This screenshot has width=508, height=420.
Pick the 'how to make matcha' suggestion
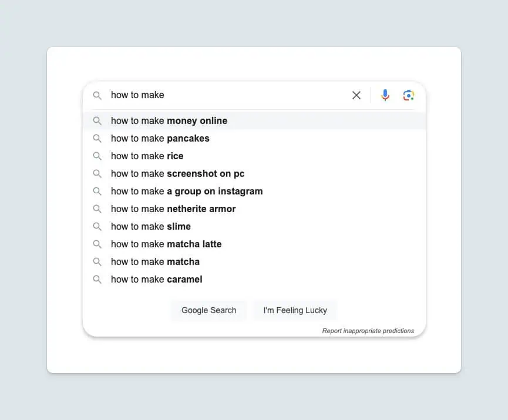[x=155, y=262]
